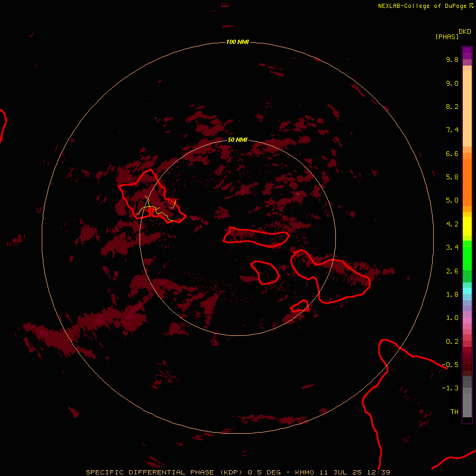This screenshot has width=476, height=476.
Task: Click the 11 JUL 25 12:39 timestamp
Action: click(x=354, y=472)
